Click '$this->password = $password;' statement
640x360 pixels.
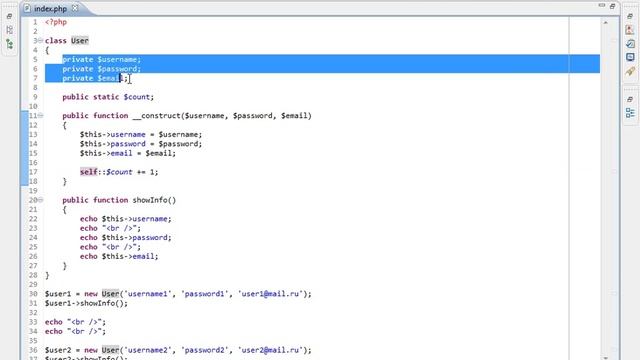[x=141, y=144]
